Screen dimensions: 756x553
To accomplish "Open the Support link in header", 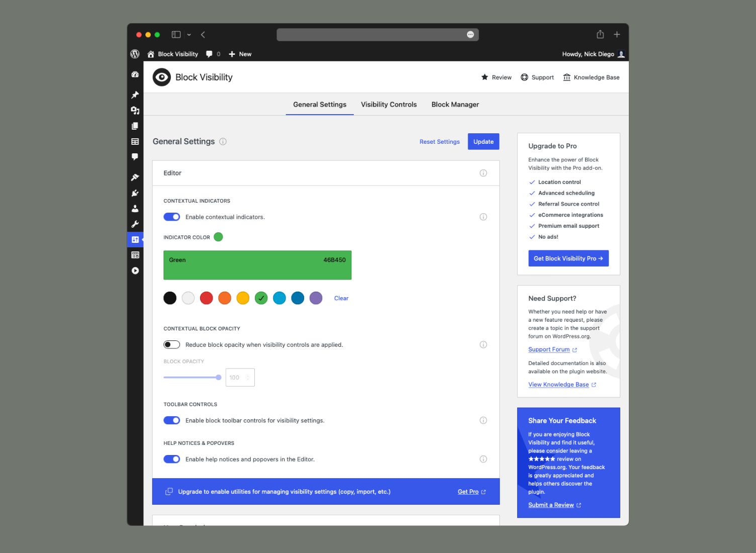I will 537,77.
